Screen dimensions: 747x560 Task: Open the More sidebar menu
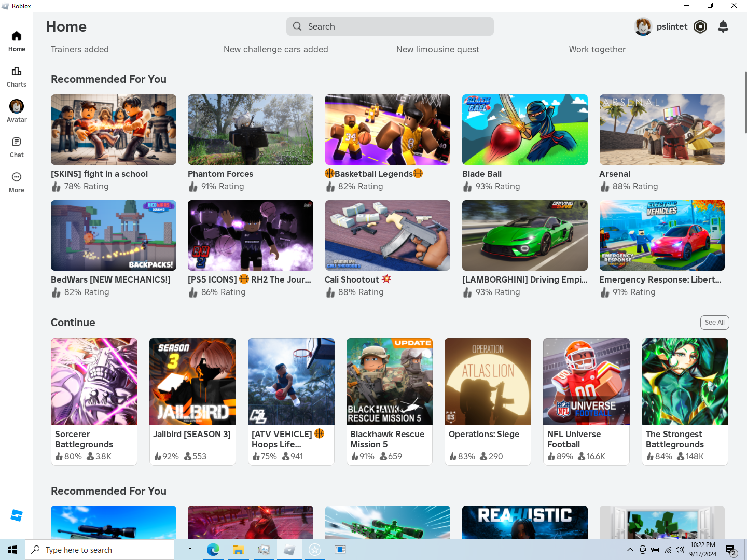click(17, 183)
